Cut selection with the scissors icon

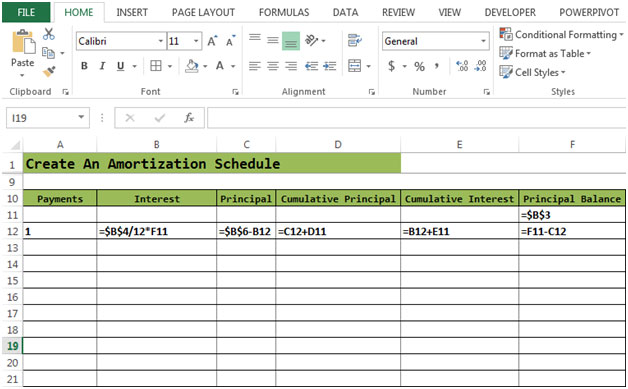coord(48,34)
